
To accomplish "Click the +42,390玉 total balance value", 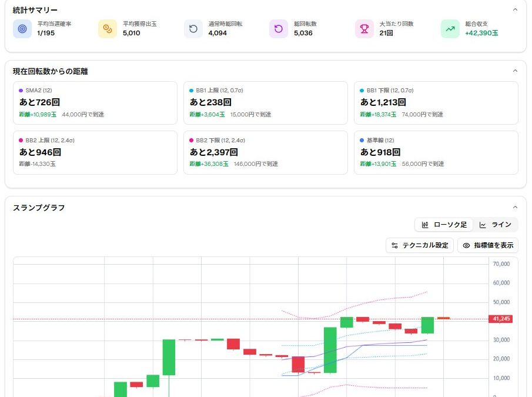I will click(481, 33).
